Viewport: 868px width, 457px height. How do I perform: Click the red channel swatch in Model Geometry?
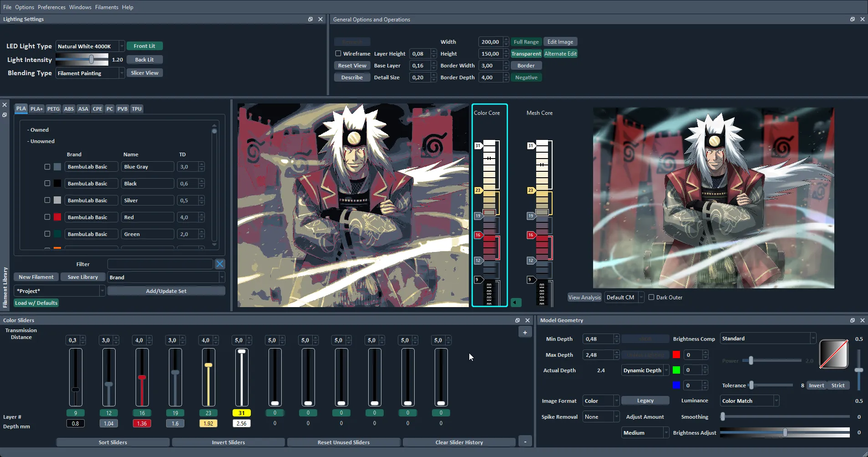pos(676,354)
